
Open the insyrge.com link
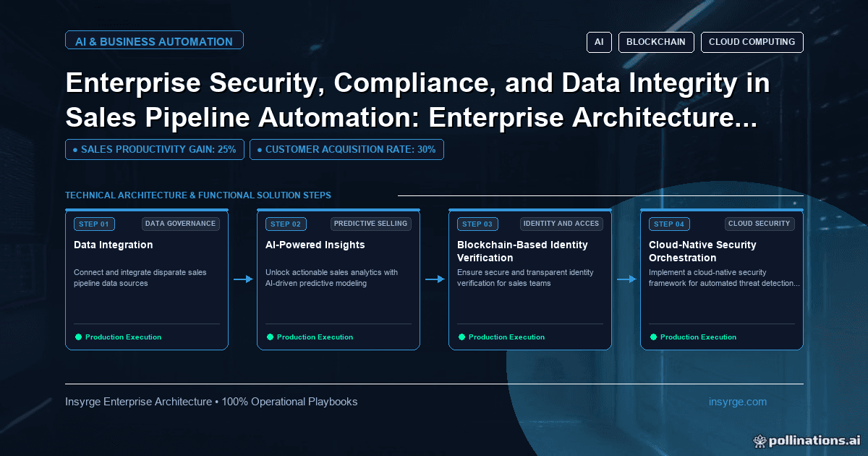pyautogui.click(x=738, y=402)
